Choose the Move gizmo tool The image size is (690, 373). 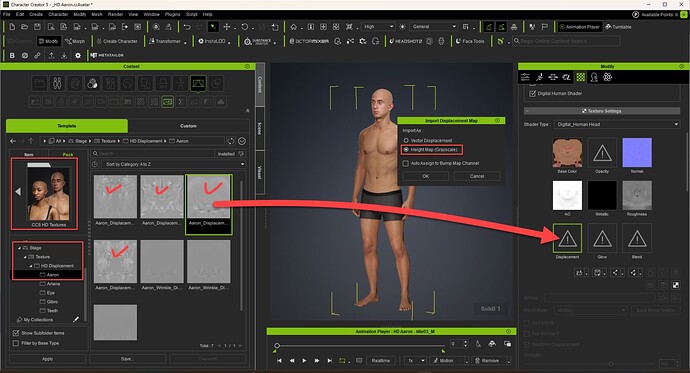coord(227,27)
